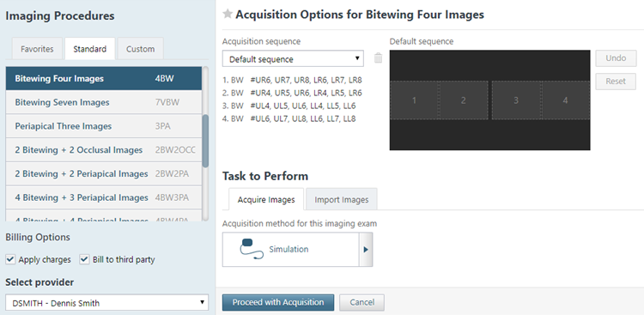
Task: Click image slot 4 in sequence preview
Action: coord(566,100)
